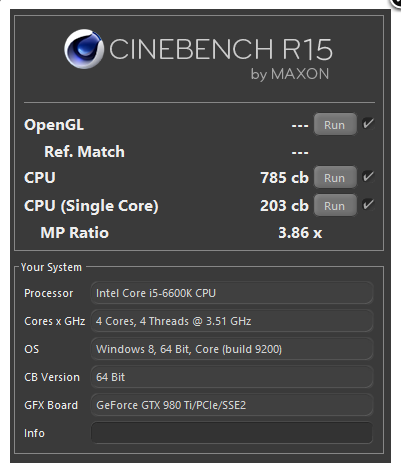Toggle the CPU Single Core checkbox
The image size is (401, 470).
(368, 204)
